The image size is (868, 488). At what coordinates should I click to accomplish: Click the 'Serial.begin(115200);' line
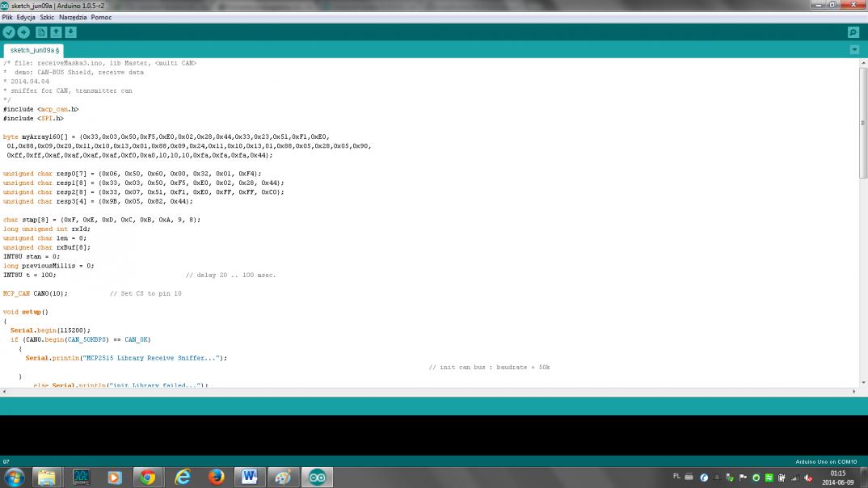pos(50,330)
